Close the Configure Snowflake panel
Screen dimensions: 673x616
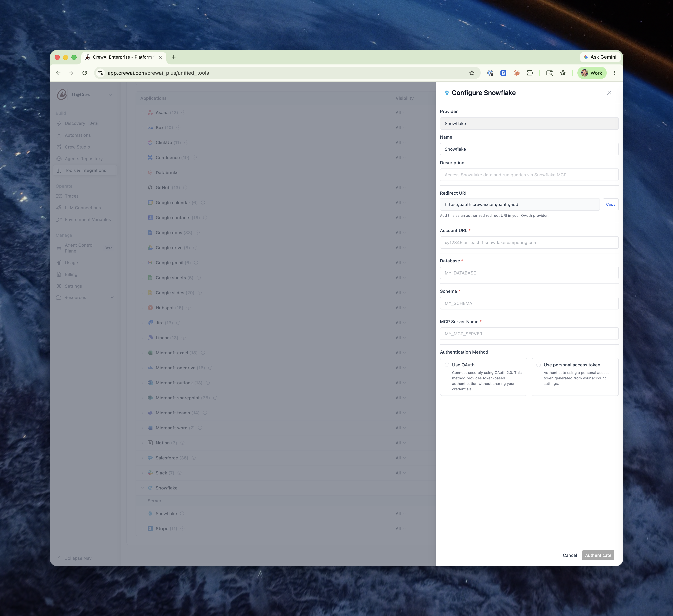point(609,93)
